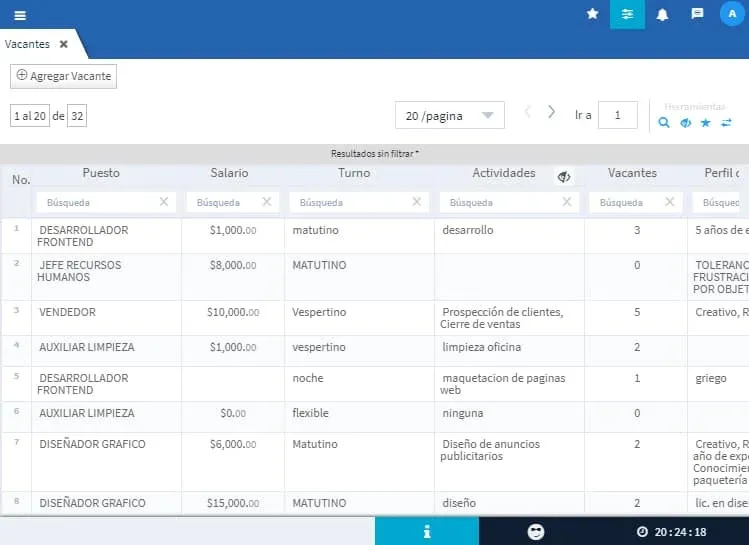Go to next page arrow
The height and width of the screenshot is (545, 749).
551,112
